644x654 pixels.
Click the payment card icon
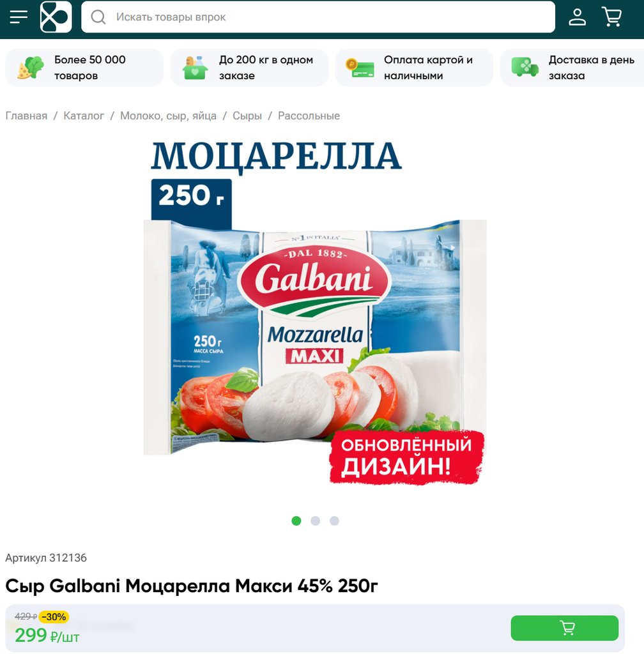(360, 68)
